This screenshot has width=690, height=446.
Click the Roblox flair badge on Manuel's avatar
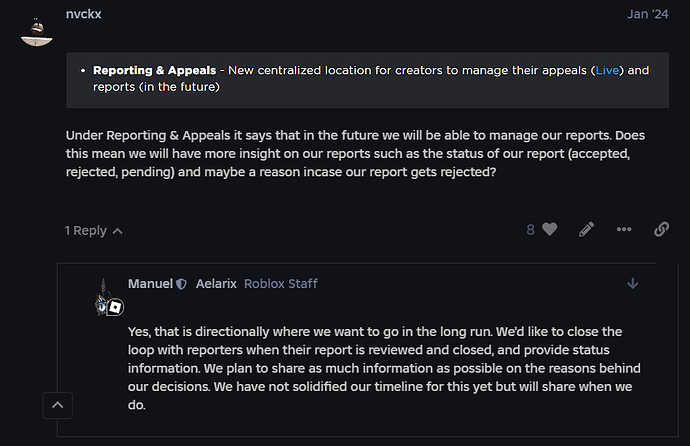point(115,306)
